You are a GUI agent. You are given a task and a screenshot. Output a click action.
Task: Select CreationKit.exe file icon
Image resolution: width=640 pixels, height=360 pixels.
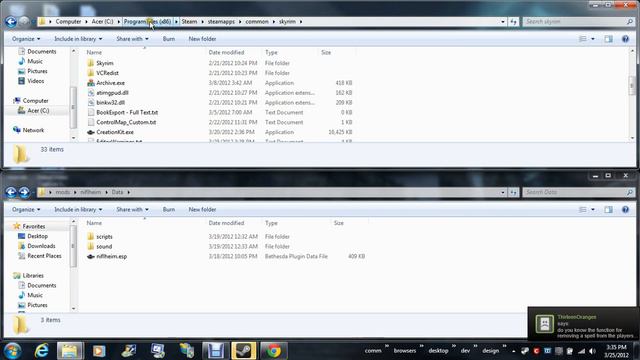(x=91, y=132)
